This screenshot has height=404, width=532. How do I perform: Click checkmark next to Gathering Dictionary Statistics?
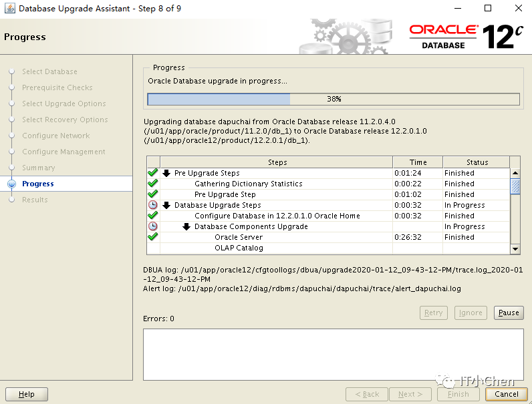153,184
